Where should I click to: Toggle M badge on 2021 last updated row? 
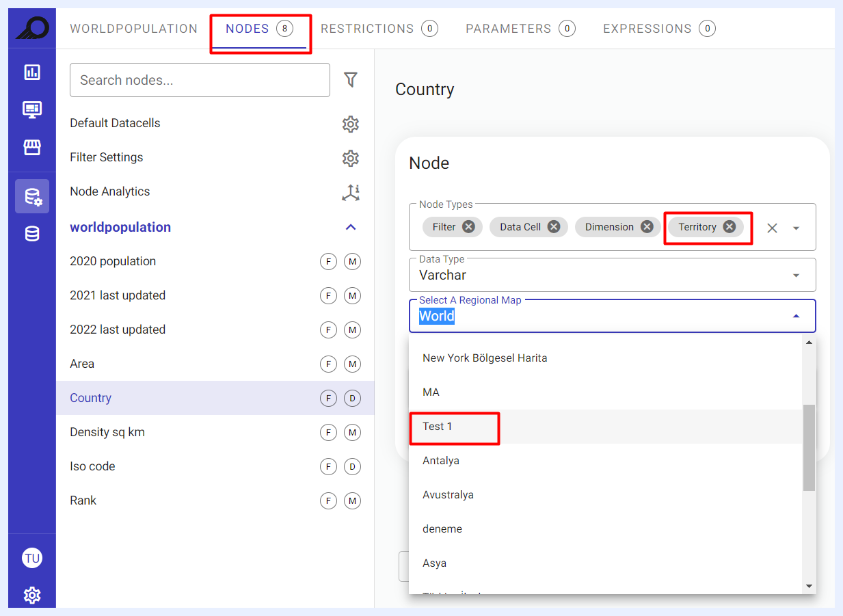[352, 295]
